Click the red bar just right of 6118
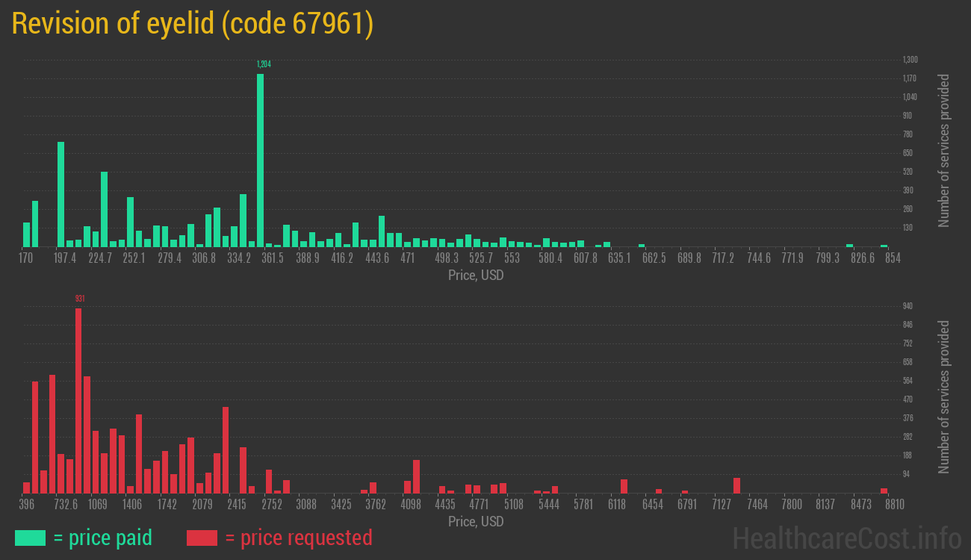This screenshot has height=560, width=971. click(624, 486)
